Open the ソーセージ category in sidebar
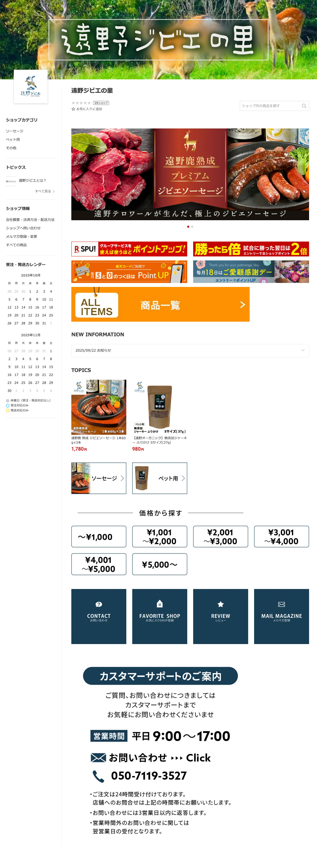 click(x=14, y=131)
